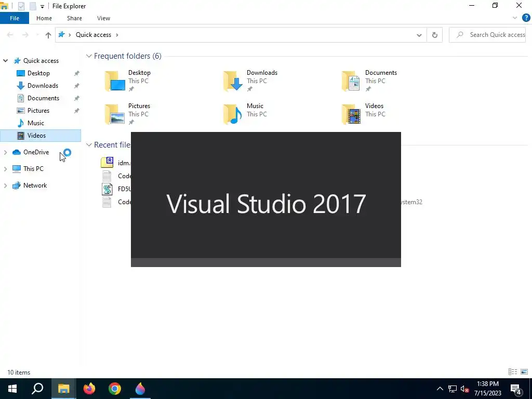The height and width of the screenshot is (399, 532).
Task: Select Pictures in the navigation pane
Action: tap(38, 111)
